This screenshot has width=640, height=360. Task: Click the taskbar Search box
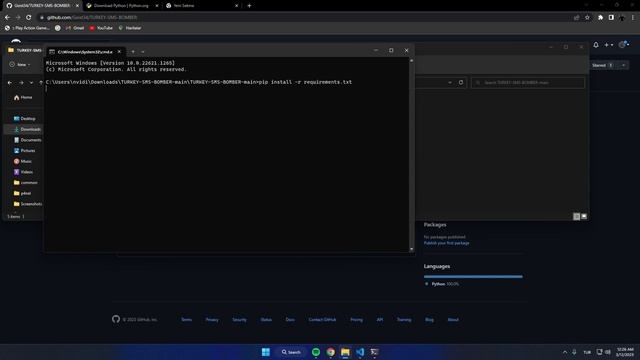(291, 352)
